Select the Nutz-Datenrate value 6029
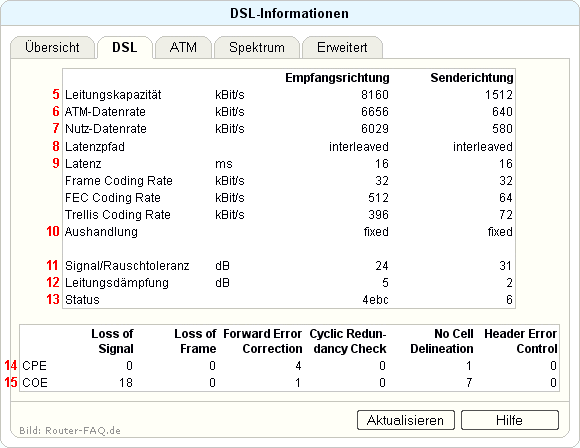The width and height of the screenshot is (580, 448). coord(375,129)
